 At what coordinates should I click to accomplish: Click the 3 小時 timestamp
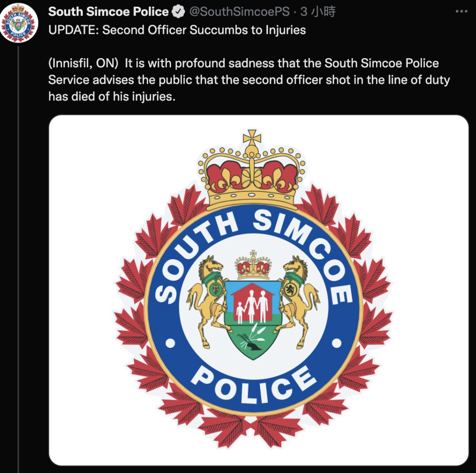[x=318, y=11]
